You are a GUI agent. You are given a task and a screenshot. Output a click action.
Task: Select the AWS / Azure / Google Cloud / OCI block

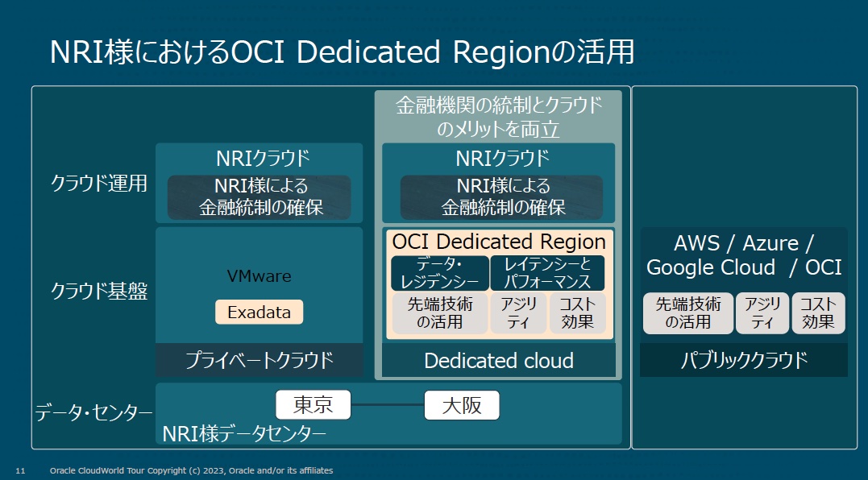[x=742, y=256]
